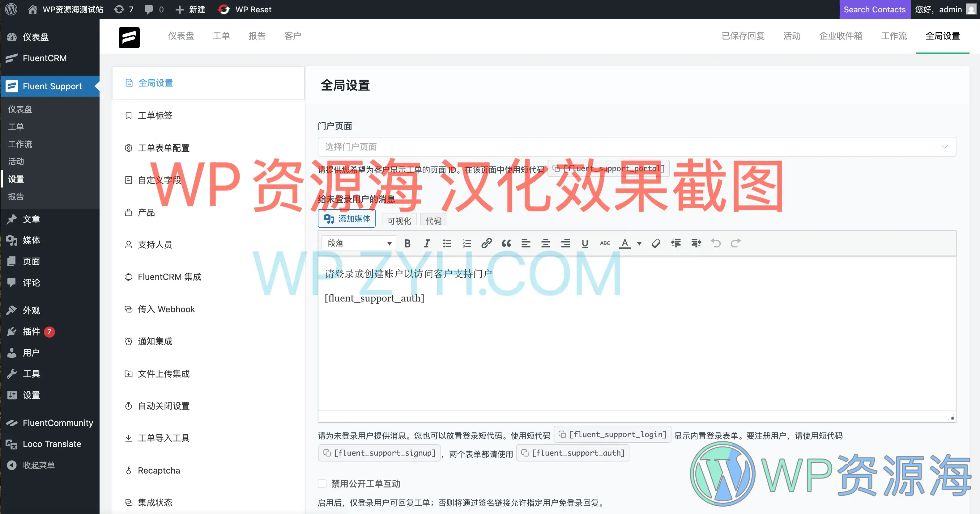This screenshot has width=980, height=514.
Task: Click the text color A swatch
Action: tap(625, 243)
